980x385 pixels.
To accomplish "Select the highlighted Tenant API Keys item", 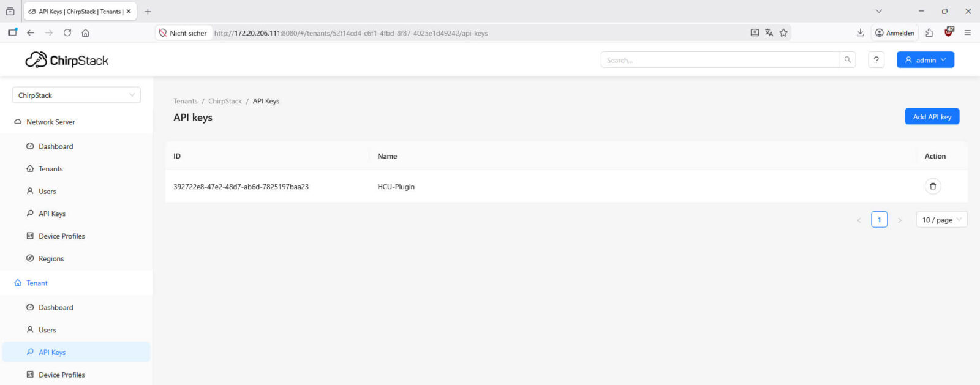I will point(76,353).
